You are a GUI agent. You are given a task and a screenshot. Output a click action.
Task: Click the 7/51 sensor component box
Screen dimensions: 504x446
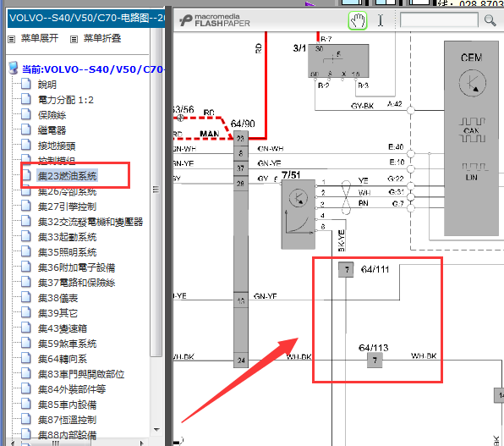298,214
